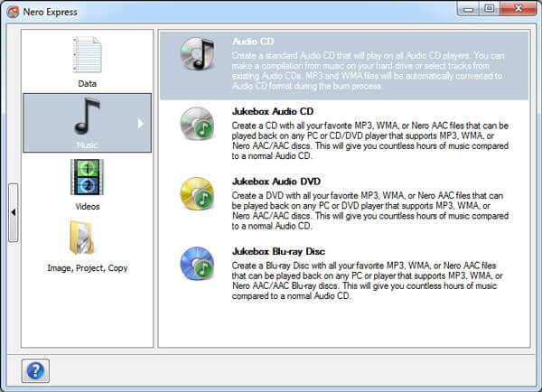Click the white arrow beside Music
This screenshot has width=542, height=392.
(141, 123)
